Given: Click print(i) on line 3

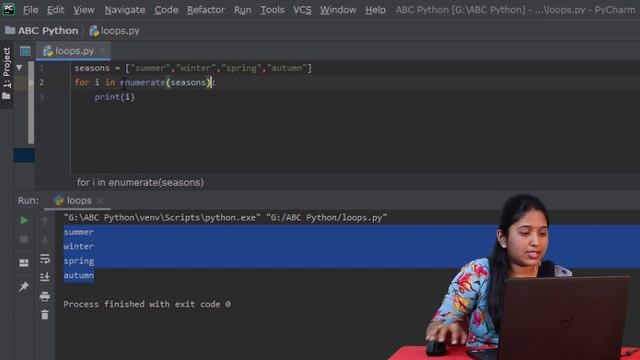Looking at the screenshot, I should coord(114,97).
